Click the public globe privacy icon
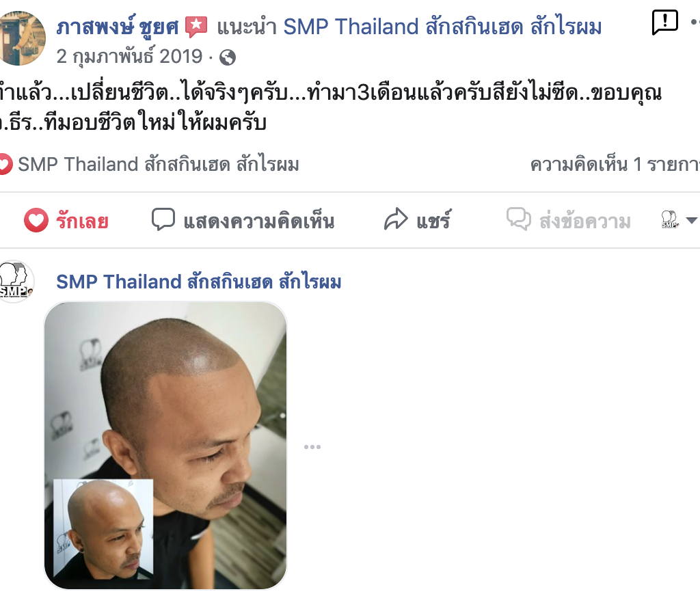700x596 pixels. pyautogui.click(x=228, y=57)
